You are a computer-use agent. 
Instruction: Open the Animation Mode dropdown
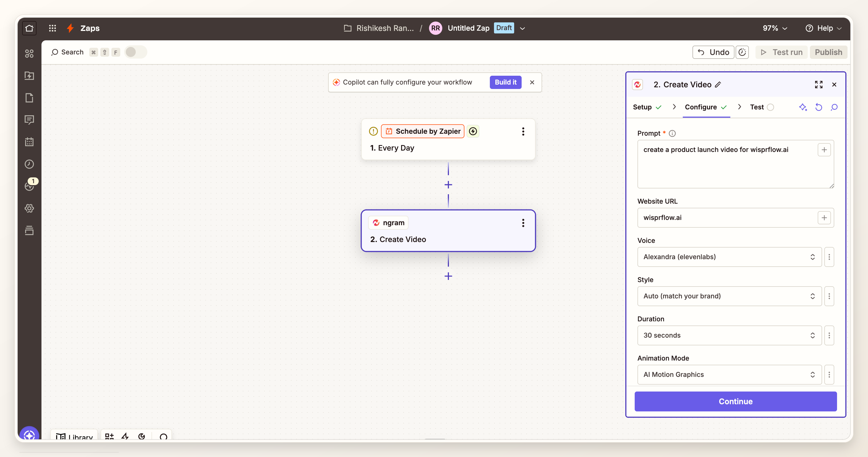[729, 374]
